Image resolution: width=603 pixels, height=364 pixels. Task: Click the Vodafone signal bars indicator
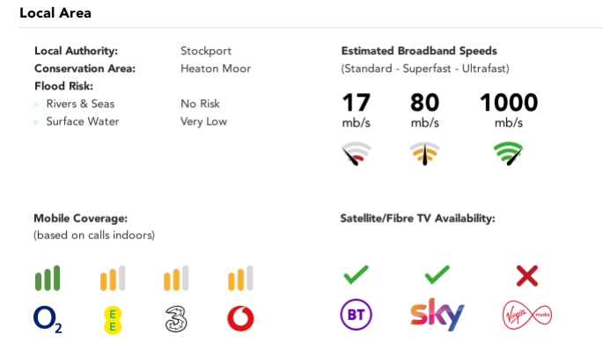[x=240, y=279]
